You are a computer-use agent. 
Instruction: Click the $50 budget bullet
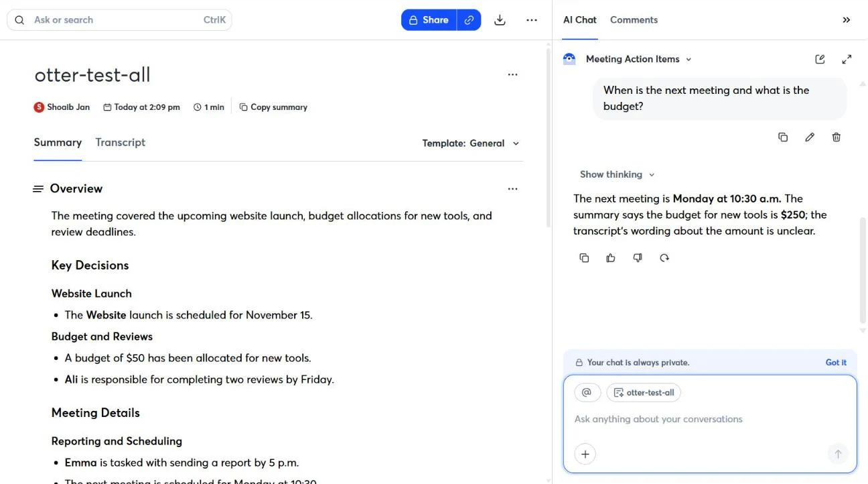tap(188, 358)
